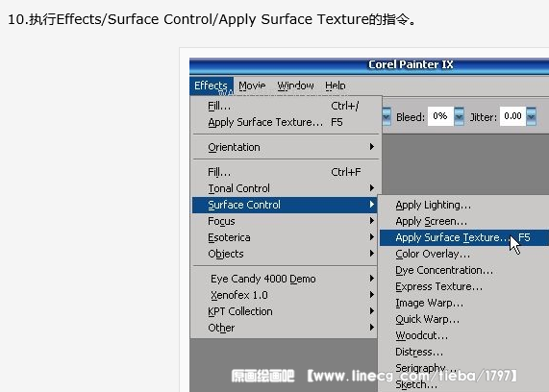Expand the Xenofex 1.0 submenu
Screen dimensions: 549x392
coord(285,295)
